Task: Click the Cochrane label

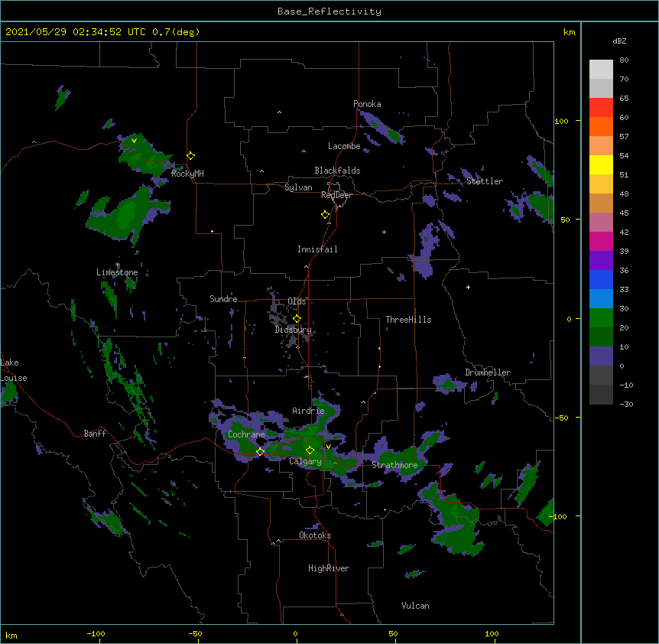Action: 246,434
